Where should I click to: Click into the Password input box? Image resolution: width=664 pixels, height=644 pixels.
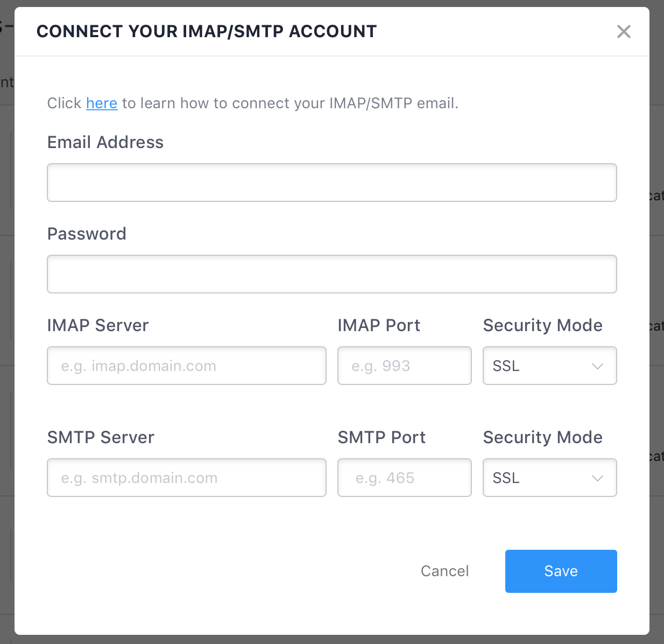pos(331,274)
